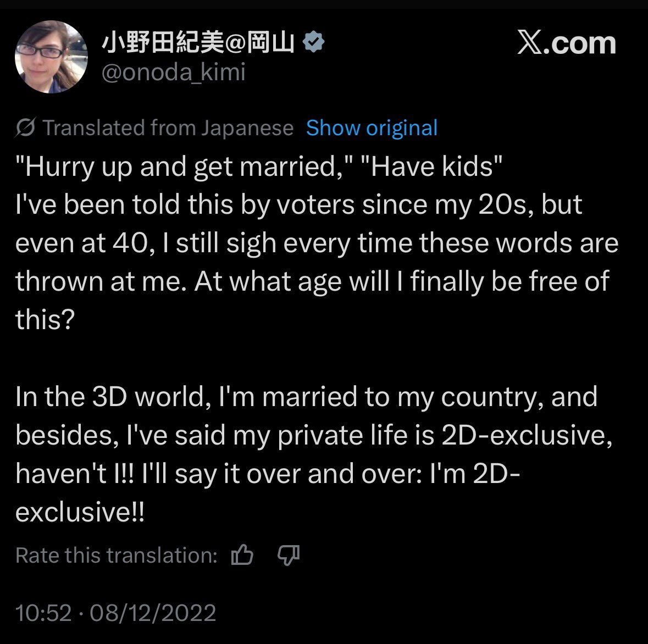Rate the translation with thumbs up
The width and height of the screenshot is (648, 644).
coord(242,554)
